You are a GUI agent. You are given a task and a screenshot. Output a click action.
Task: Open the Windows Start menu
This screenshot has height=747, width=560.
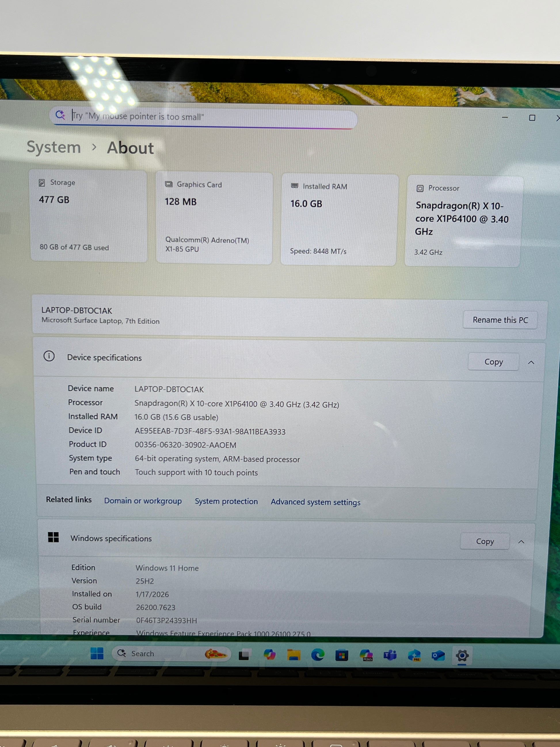coord(97,653)
